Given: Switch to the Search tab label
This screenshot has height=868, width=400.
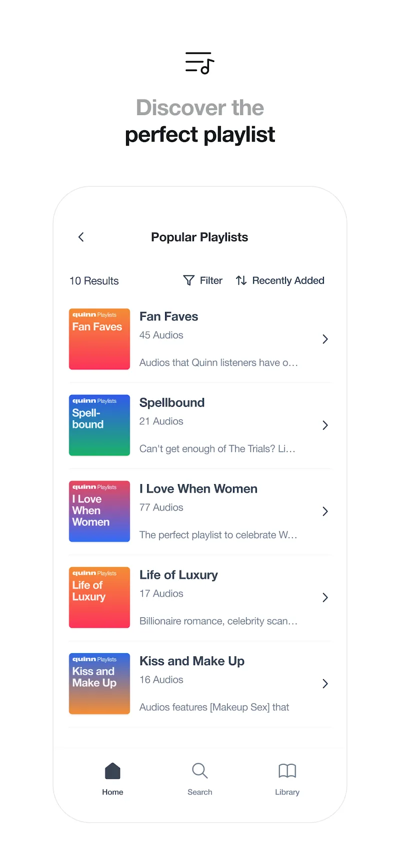Looking at the screenshot, I should tap(199, 792).
